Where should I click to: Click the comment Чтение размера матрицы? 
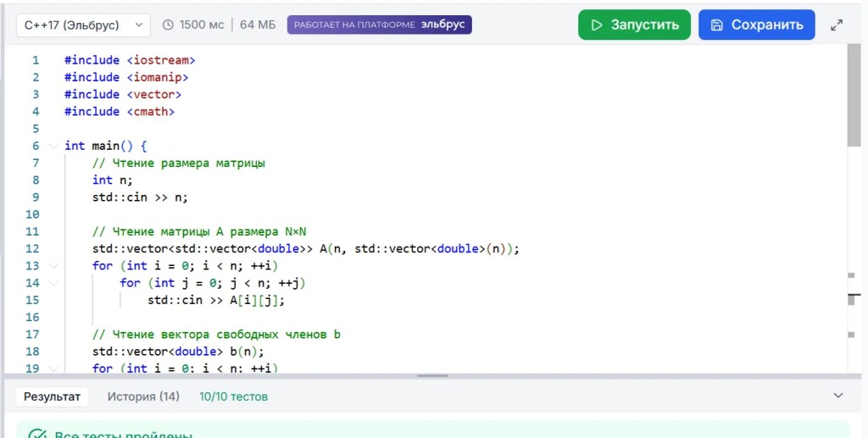179,164
